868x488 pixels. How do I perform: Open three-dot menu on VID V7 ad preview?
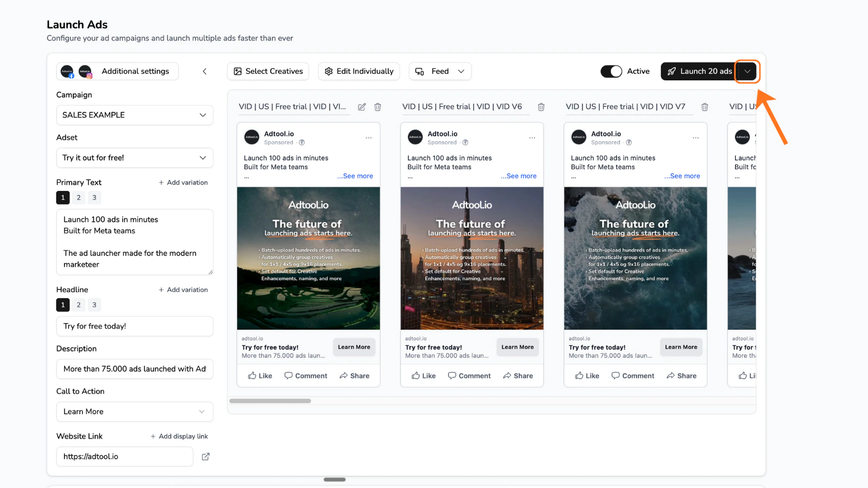[695, 138]
